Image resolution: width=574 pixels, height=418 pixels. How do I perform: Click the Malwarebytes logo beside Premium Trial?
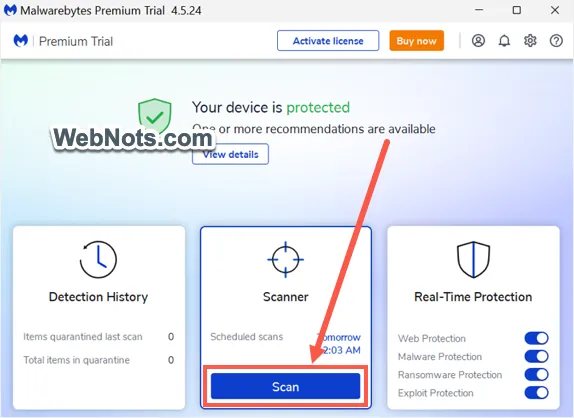click(x=20, y=40)
